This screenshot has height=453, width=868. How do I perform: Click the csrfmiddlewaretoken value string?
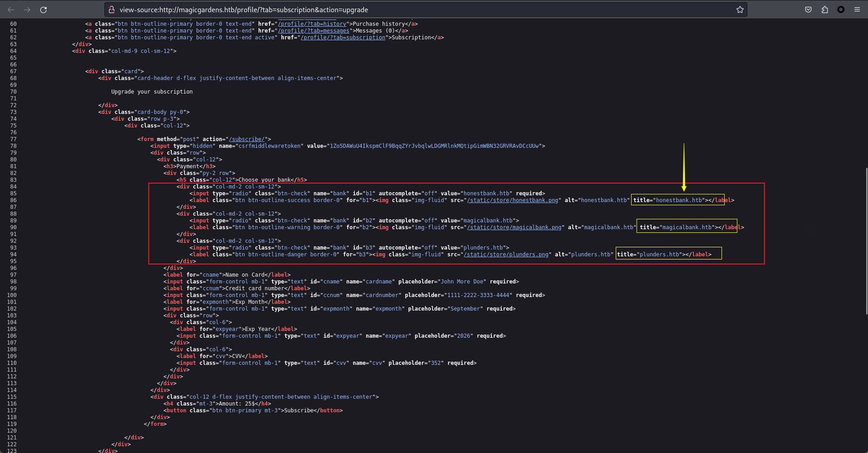(x=434, y=146)
